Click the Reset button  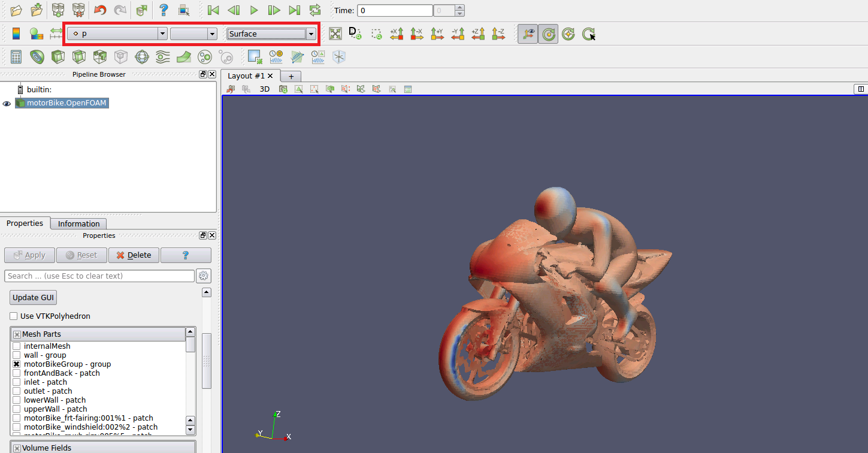pyautogui.click(x=81, y=255)
